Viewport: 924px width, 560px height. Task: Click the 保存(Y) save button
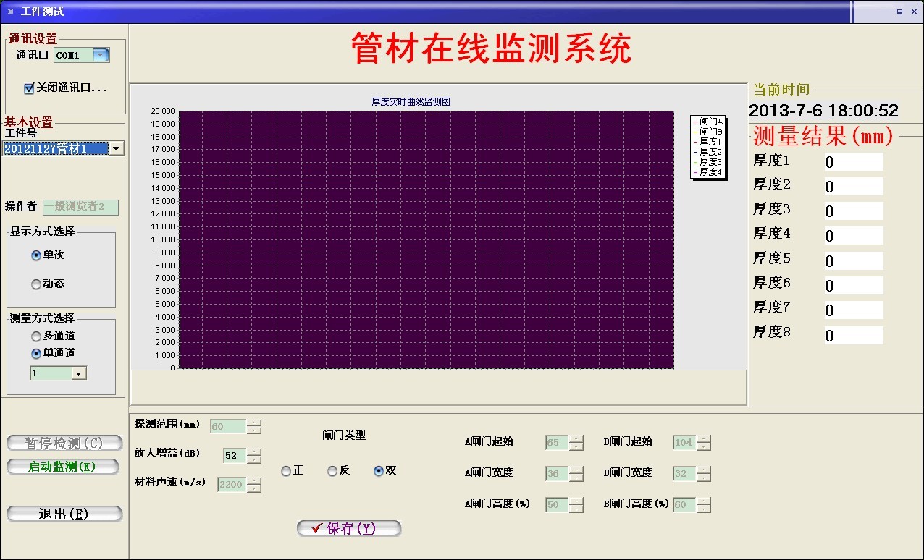tap(349, 529)
